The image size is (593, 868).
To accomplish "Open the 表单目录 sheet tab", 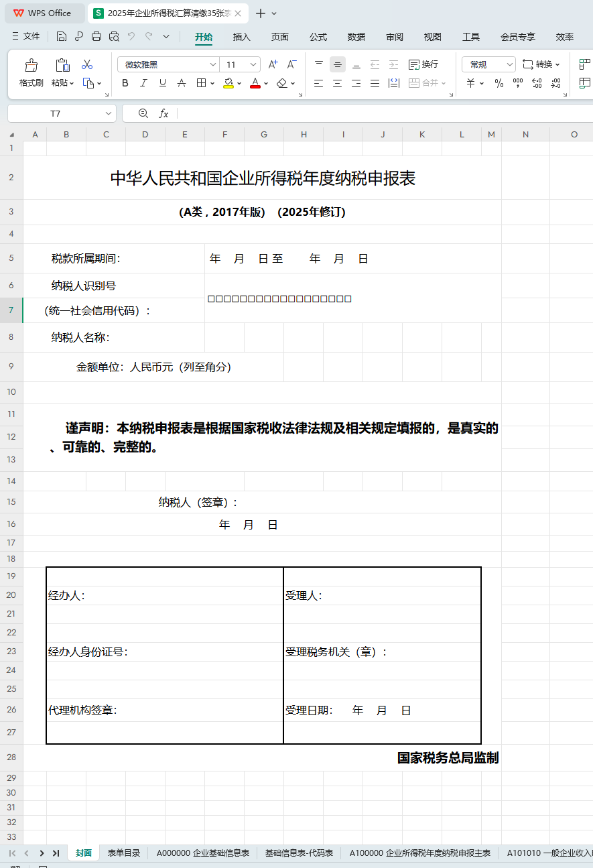I will pyautogui.click(x=124, y=853).
